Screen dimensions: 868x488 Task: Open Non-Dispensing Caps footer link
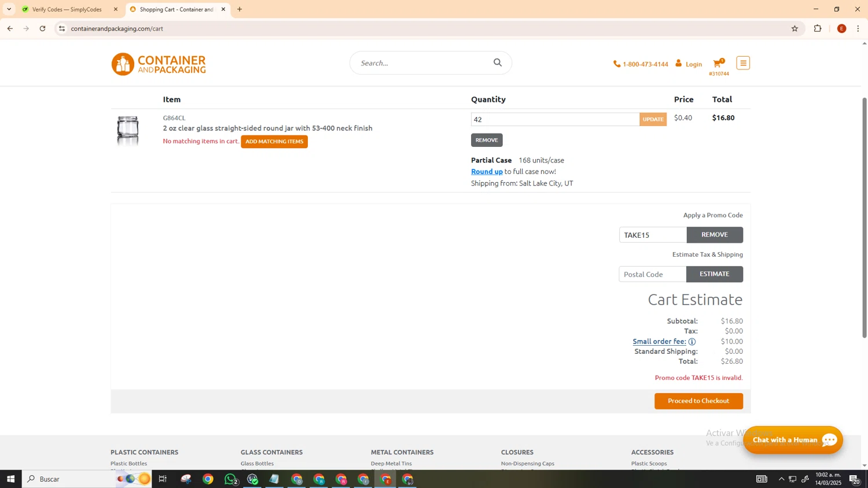tap(528, 464)
